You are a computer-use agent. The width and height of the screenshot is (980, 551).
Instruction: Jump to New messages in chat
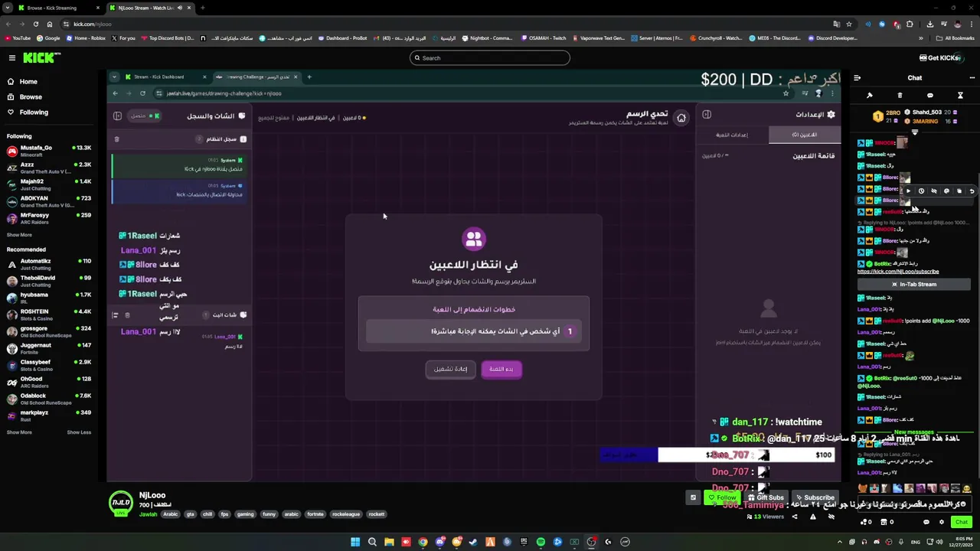pos(914,432)
